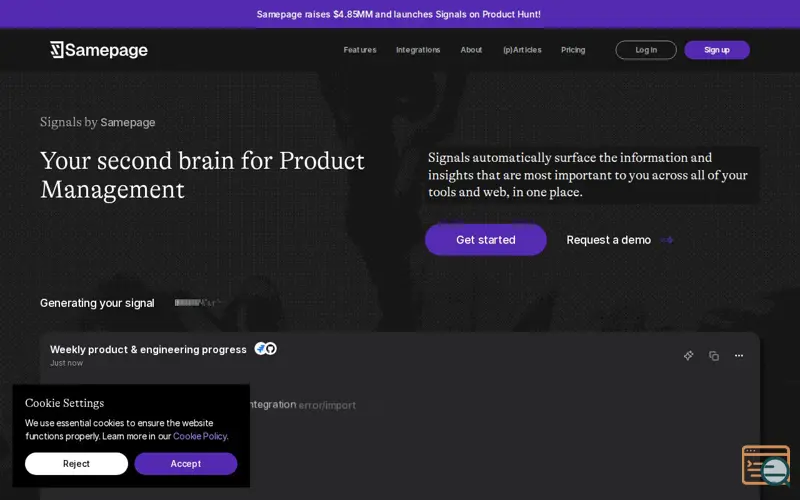This screenshot has height=500, width=800.
Task: Click the arrow next to Request a demo
Action: 667,240
